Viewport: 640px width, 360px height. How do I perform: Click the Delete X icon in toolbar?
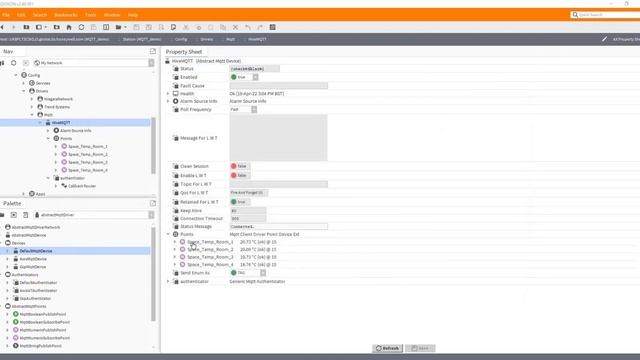pos(235,27)
